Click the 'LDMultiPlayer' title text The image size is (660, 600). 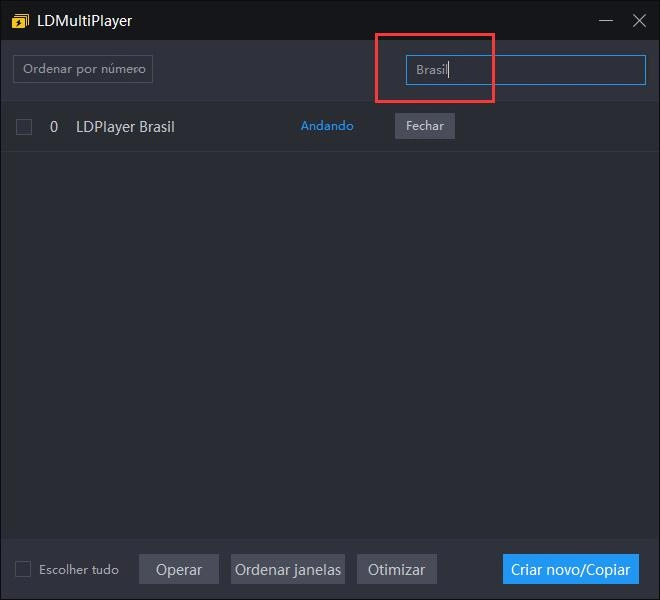click(x=85, y=21)
